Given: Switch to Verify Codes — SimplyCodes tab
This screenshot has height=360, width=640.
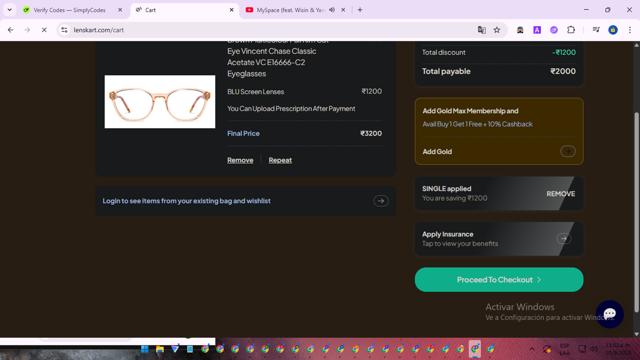Looking at the screenshot, I should click(69, 10).
